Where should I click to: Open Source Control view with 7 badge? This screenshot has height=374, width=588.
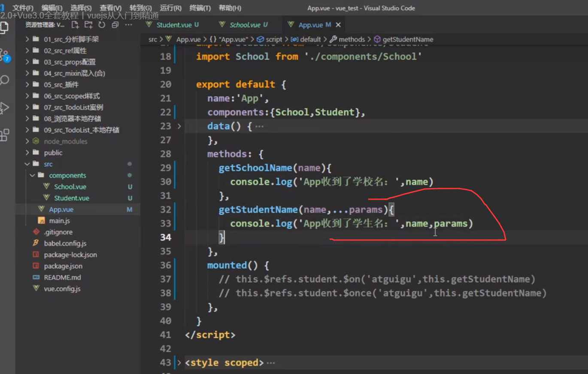point(4,55)
